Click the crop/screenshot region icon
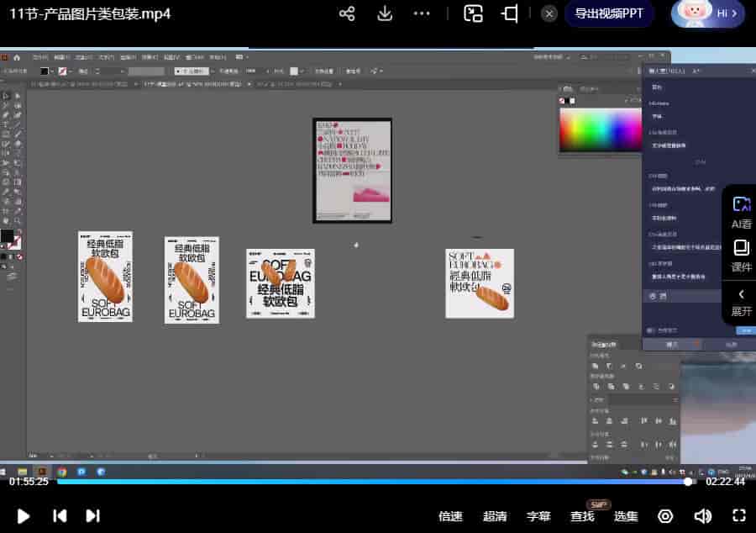This screenshot has width=756, height=533. pos(510,13)
